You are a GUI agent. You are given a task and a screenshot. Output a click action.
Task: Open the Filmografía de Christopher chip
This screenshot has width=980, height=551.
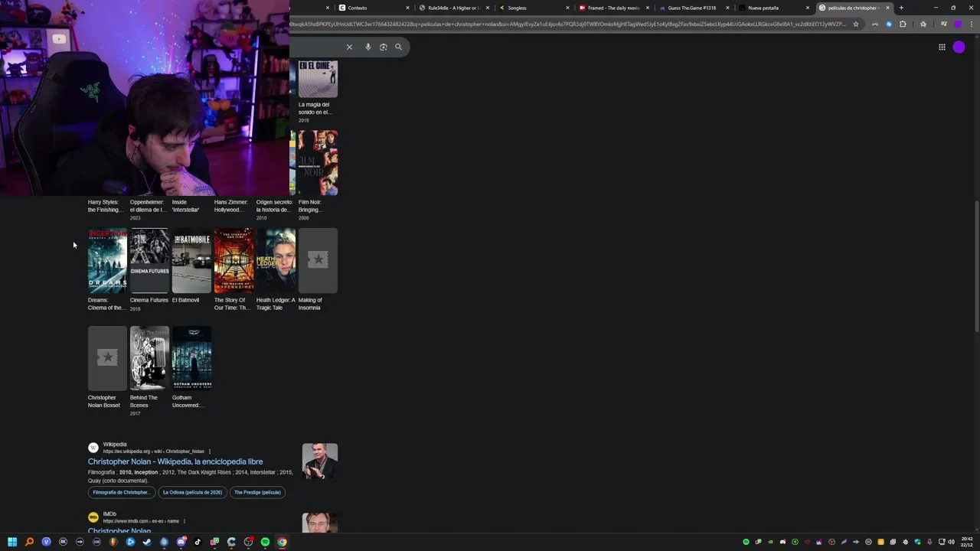(x=121, y=492)
